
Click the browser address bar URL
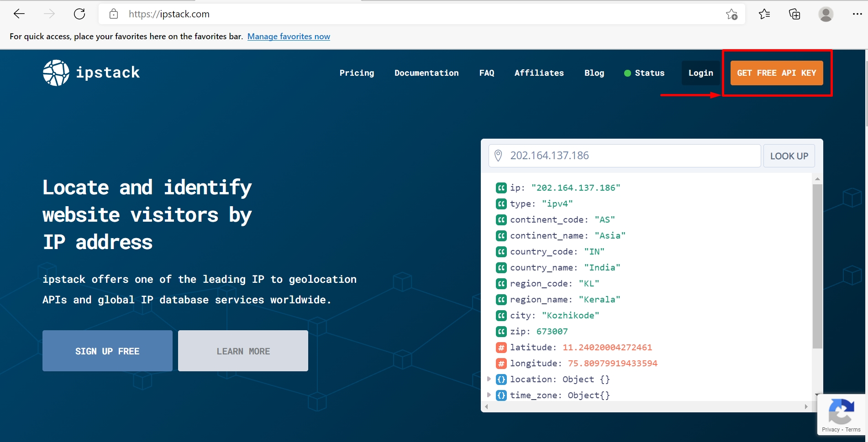pyautogui.click(x=169, y=14)
